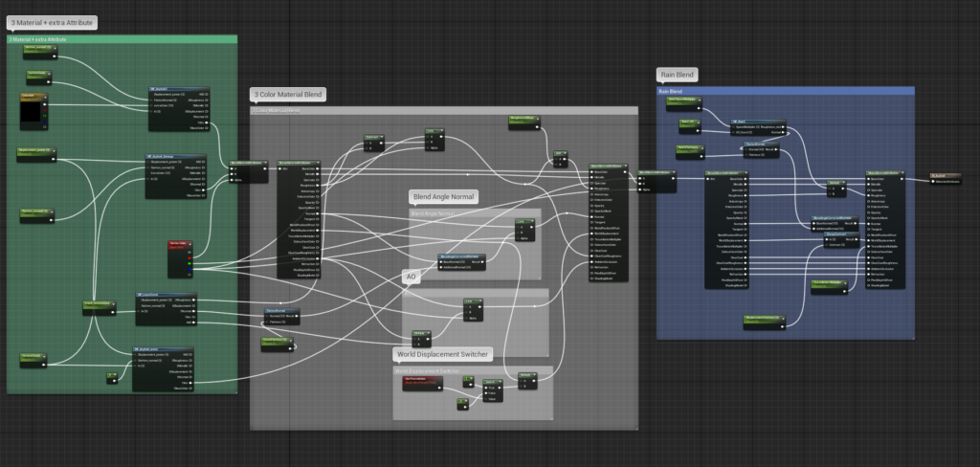Select the red node in World Displacement Switcher
Viewport: 980px width, 467px height.
pyautogui.click(x=422, y=383)
